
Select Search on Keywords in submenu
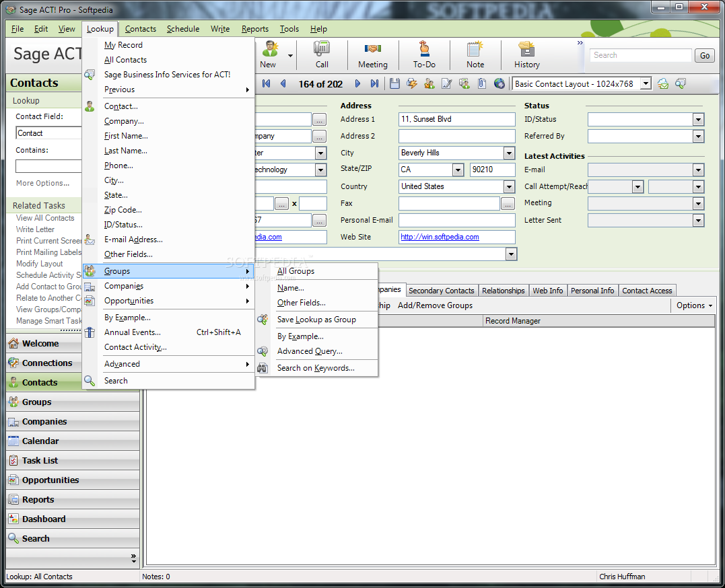click(316, 368)
